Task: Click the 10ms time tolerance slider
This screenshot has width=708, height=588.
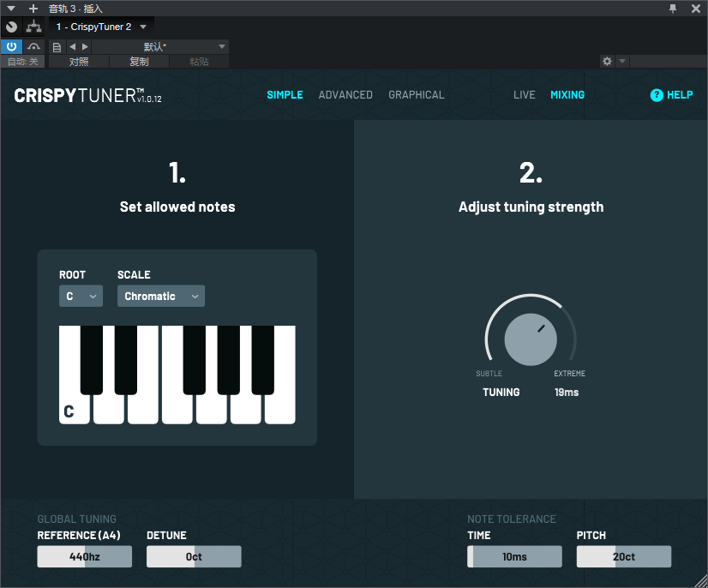Action: pyautogui.click(x=514, y=556)
